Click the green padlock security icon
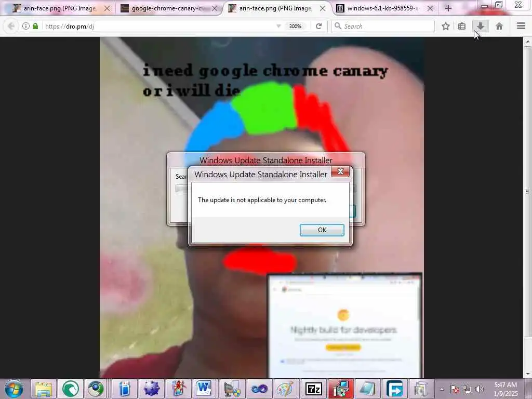The width and height of the screenshot is (532, 399). 35,26
